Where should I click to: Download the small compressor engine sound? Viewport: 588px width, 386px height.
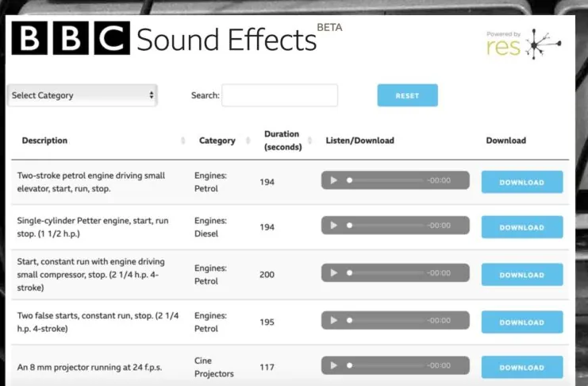tap(521, 275)
